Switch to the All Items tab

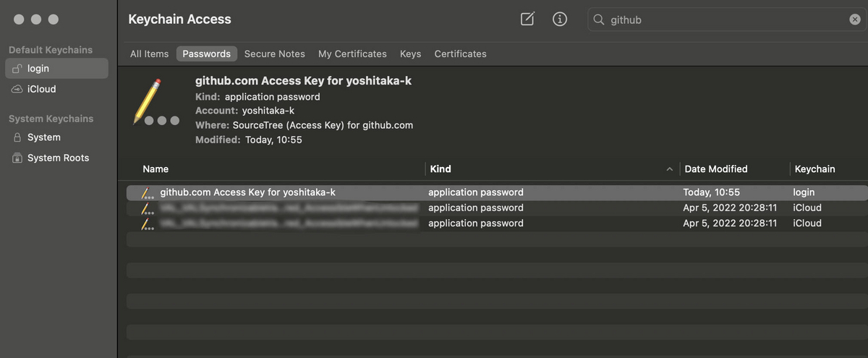click(149, 54)
